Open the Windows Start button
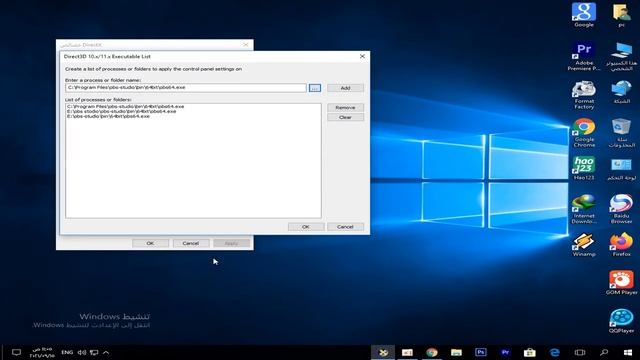Screen dimensions: 640x360 [x=628, y=352]
